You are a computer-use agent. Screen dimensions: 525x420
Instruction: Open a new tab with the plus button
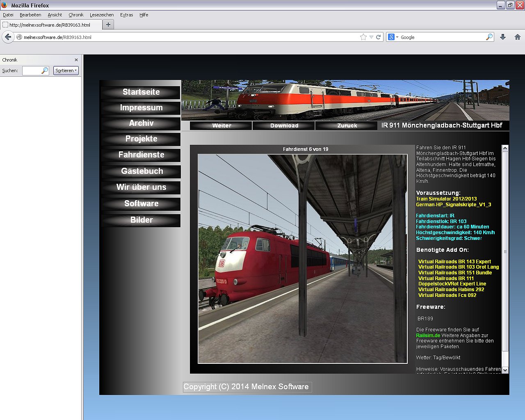click(x=108, y=25)
